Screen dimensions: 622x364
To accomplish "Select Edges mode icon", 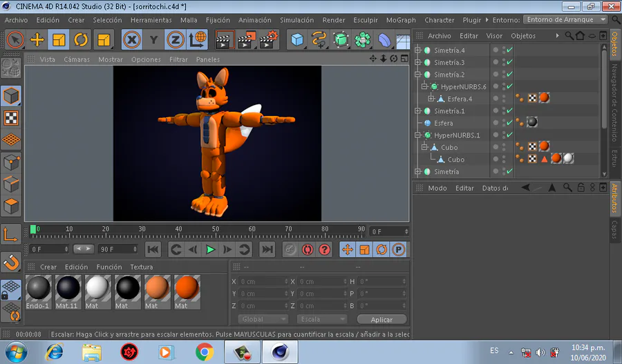I will pyautogui.click(x=11, y=184).
